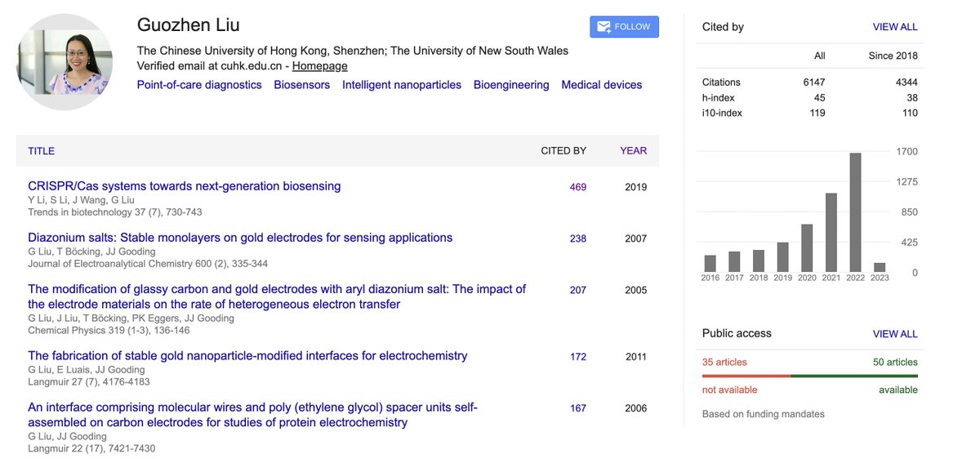Click the since-2018 citations value 4344
980x459 pixels.
pyautogui.click(x=906, y=82)
